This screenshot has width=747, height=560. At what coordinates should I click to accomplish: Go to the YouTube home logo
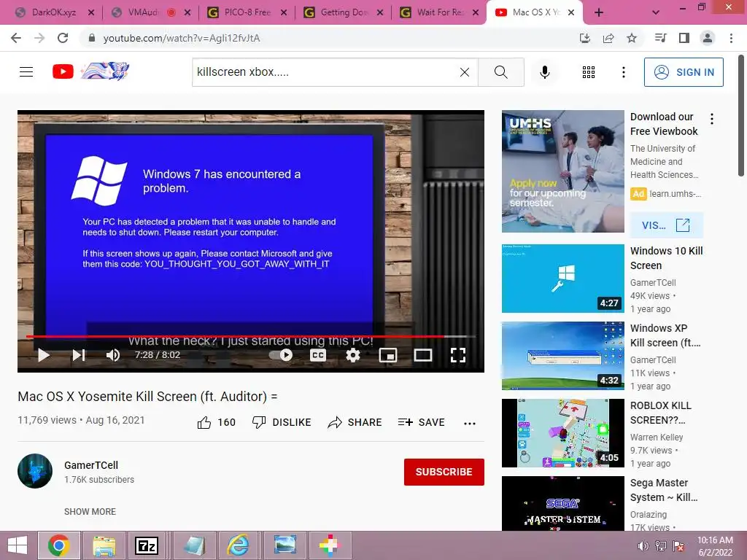point(91,71)
